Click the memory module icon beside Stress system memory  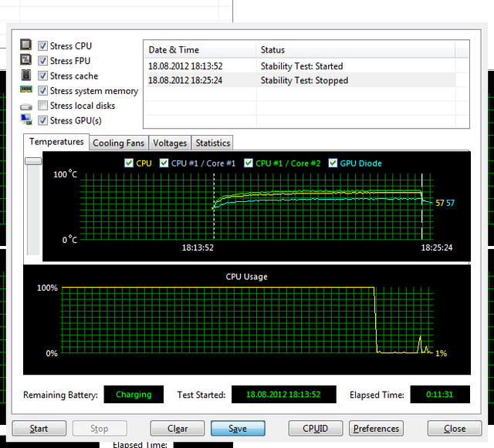click(x=25, y=89)
